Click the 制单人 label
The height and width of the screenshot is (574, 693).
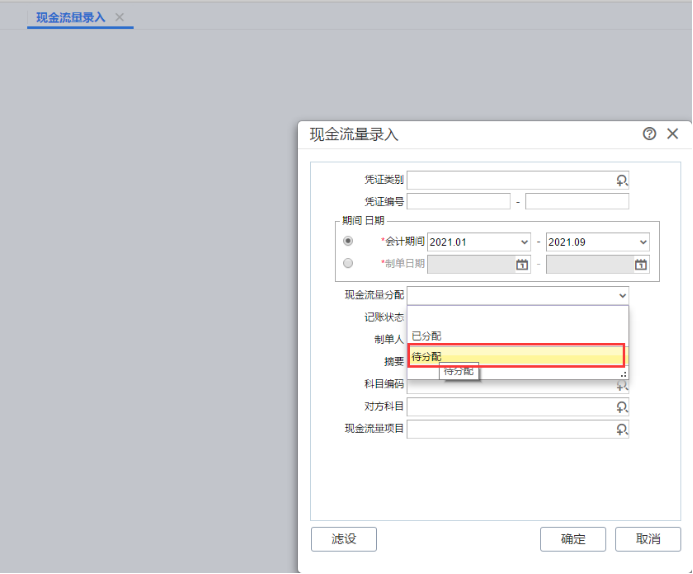pyautogui.click(x=389, y=339)
